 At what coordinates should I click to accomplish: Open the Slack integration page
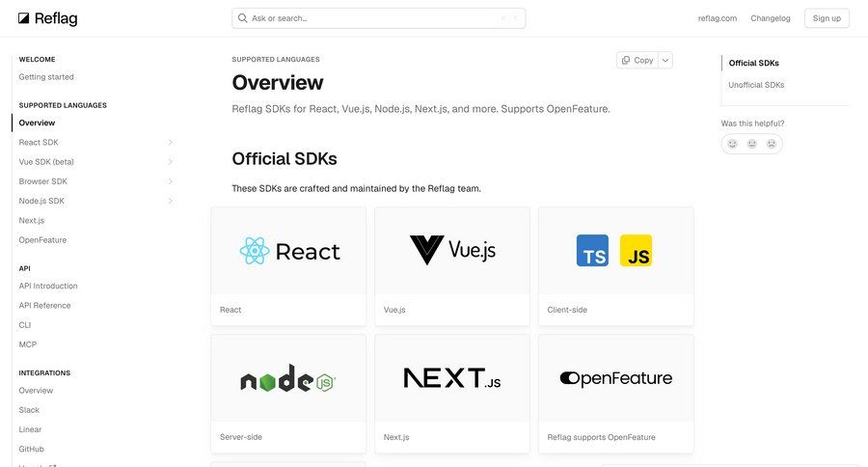[x=29, y=410]
